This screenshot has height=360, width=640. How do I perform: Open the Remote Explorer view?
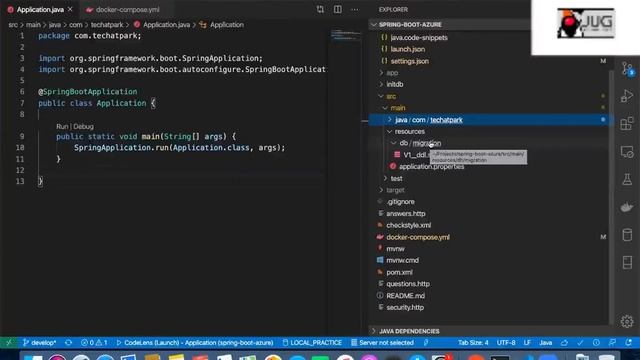click(x=627, y=152)
